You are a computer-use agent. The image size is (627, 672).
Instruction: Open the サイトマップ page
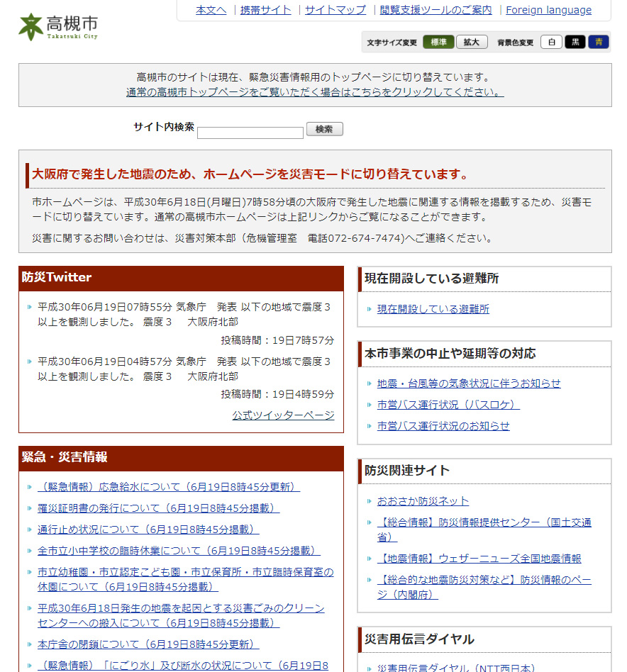pyautogui.click(x=335, y=10)
